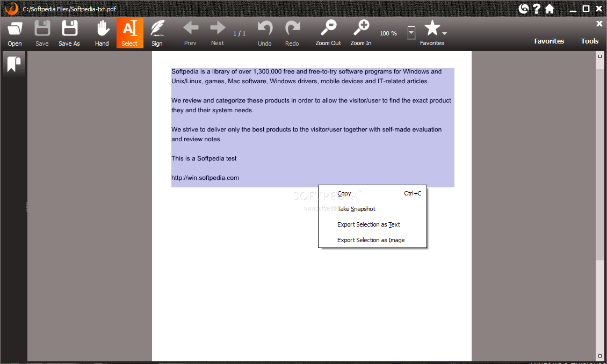Open the zoom level dropdown arrow
Image resolution: width=607 pixels, height=364 pixels.
point(411,33)
